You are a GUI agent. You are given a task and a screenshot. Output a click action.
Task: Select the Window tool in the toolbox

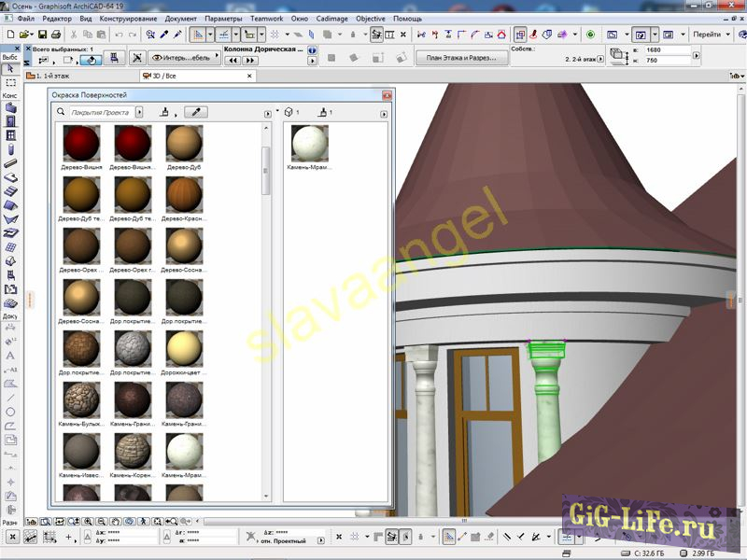tap(10, 135)
